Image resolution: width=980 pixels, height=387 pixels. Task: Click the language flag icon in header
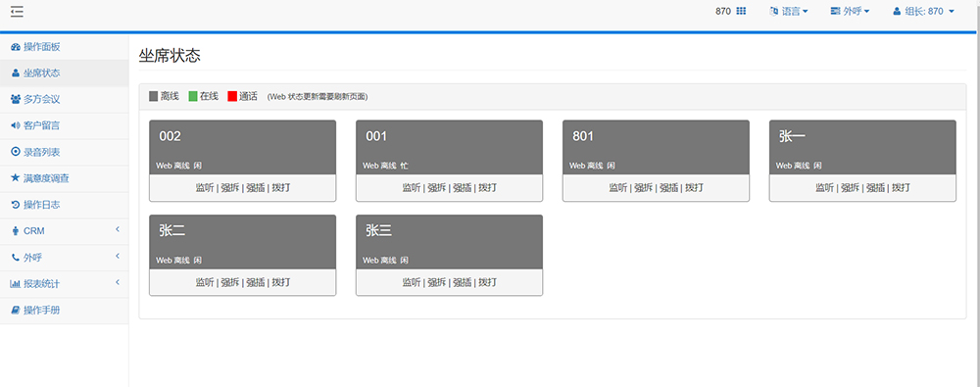774,11
